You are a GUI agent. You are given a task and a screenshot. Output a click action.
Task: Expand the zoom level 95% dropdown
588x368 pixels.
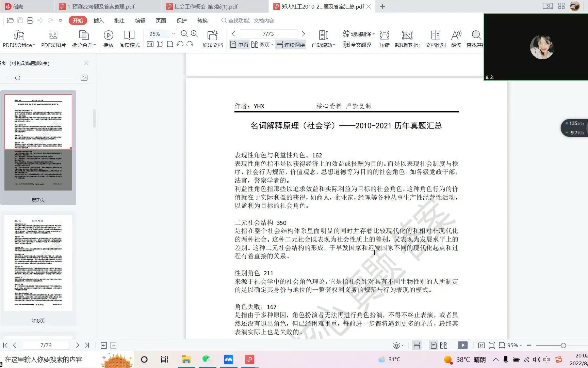(173, 33)
